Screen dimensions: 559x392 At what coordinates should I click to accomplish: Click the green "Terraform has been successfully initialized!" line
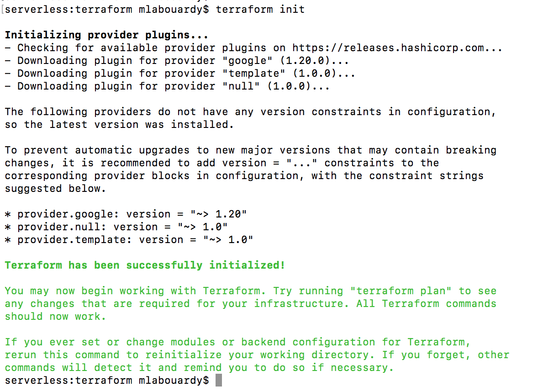(x=145, y=265)
